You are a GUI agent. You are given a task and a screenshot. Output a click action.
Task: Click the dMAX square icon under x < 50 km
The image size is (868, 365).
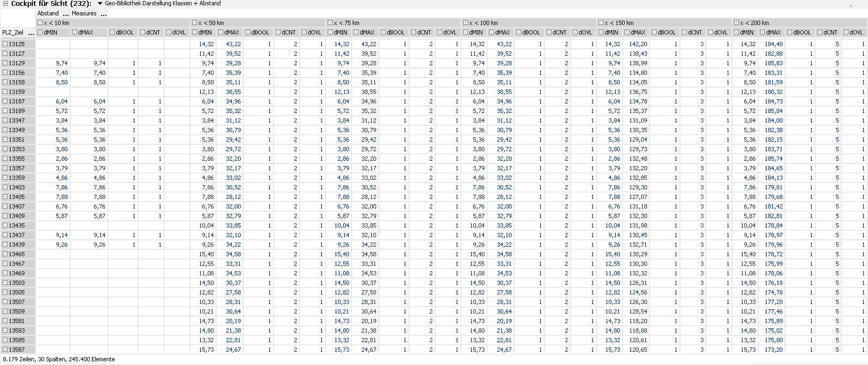(222, 32)
